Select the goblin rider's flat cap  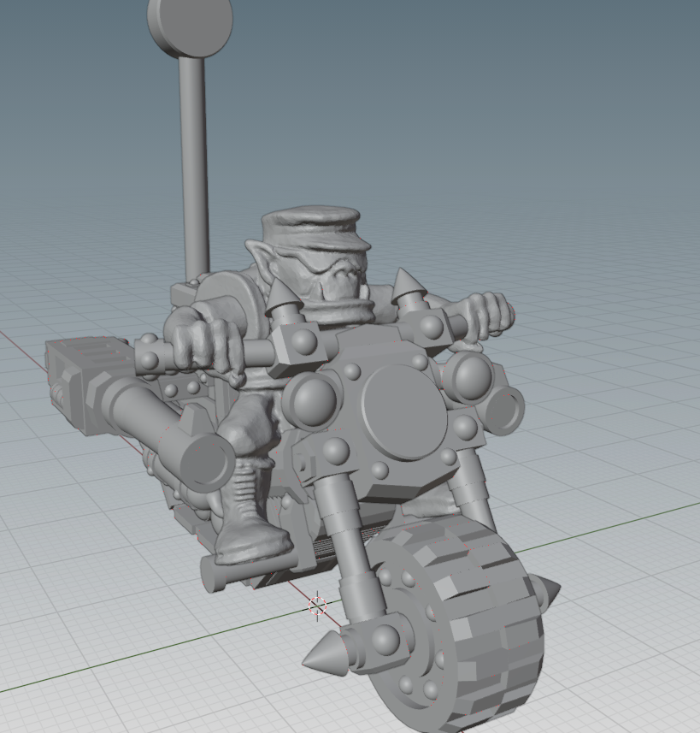(316, 230)
